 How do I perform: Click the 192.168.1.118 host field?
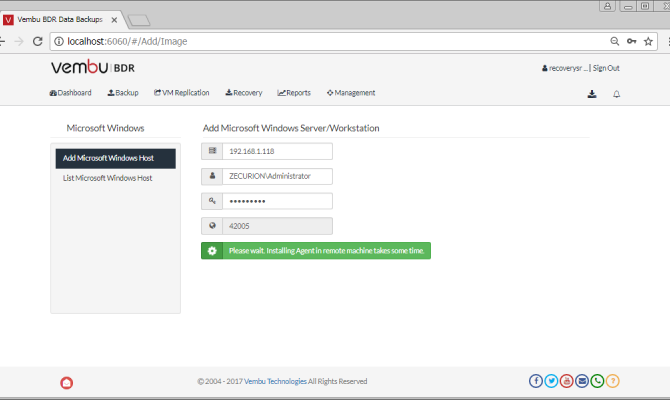coord(277,151)
